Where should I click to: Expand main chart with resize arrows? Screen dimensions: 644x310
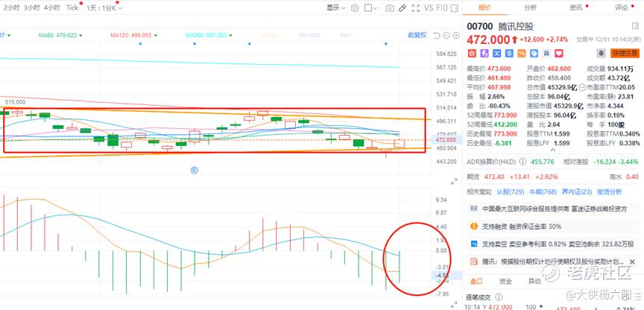point(454,181)
